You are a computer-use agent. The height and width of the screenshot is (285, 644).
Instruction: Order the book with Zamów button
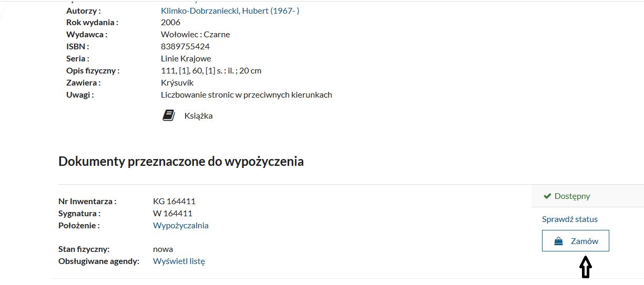[576, 241]
